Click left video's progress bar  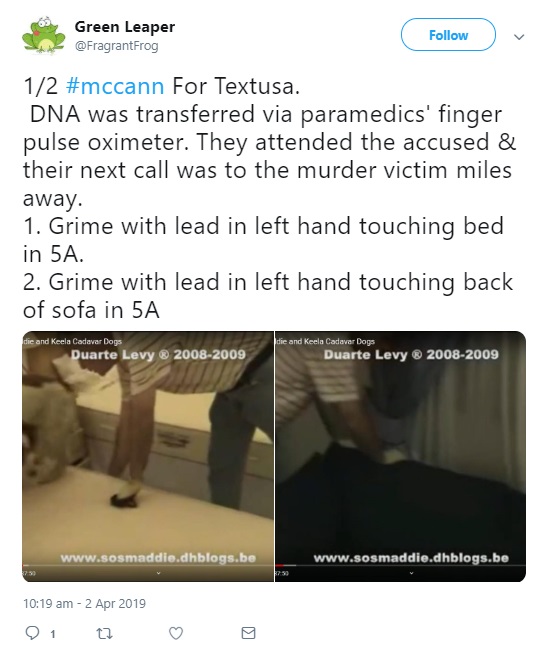click(x=148, y=566)
